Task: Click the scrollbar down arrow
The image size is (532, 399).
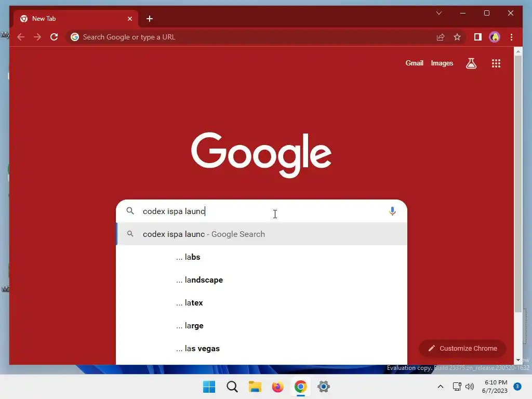Action: [518, 360]
